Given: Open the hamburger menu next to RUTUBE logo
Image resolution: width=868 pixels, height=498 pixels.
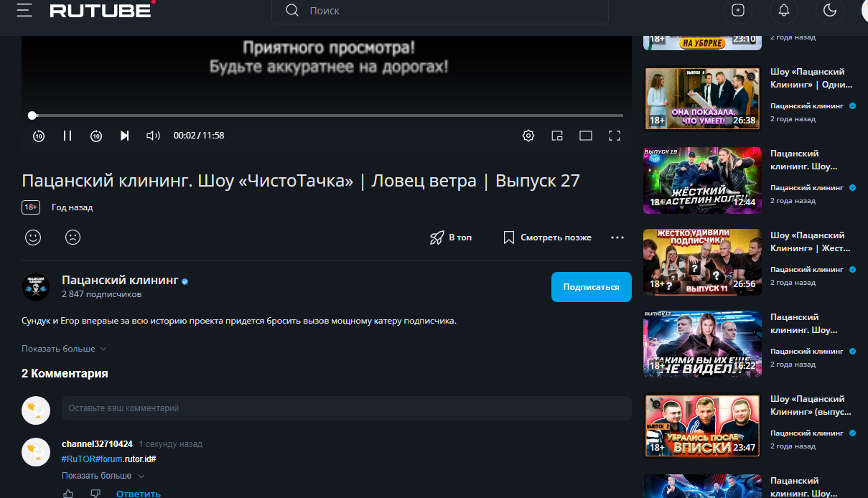Looking at the screenshot, I should (x=24, y=10).
